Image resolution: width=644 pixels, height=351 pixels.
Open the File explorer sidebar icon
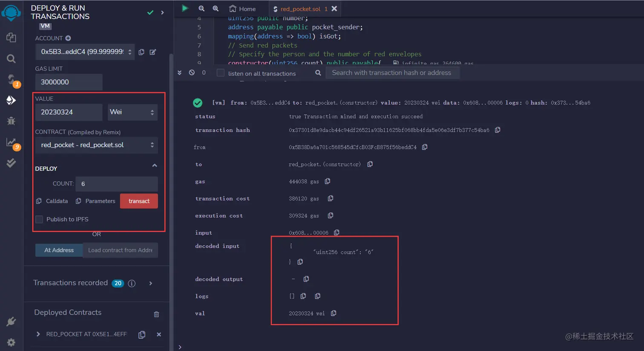click(x=11, y=38)
